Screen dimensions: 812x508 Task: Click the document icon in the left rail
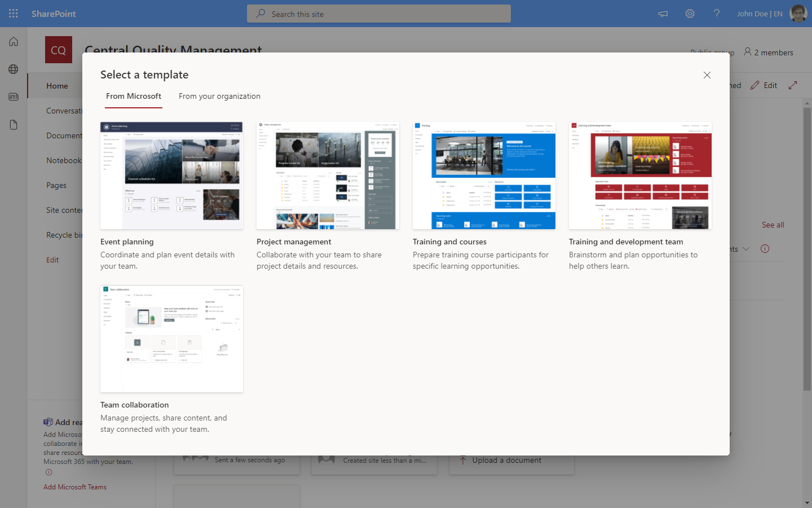click(13, 124)
